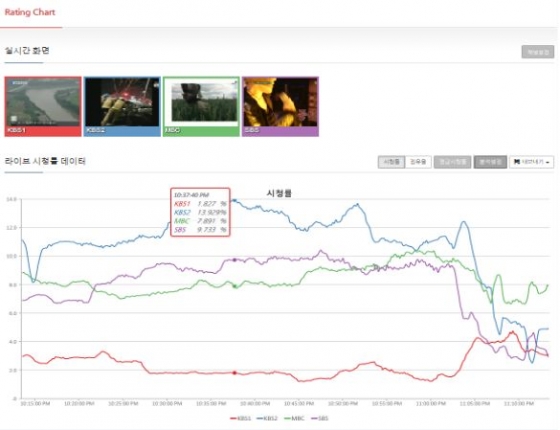
Task: Click x-axis label 10:35:00 PM
Action: [211, 404]
